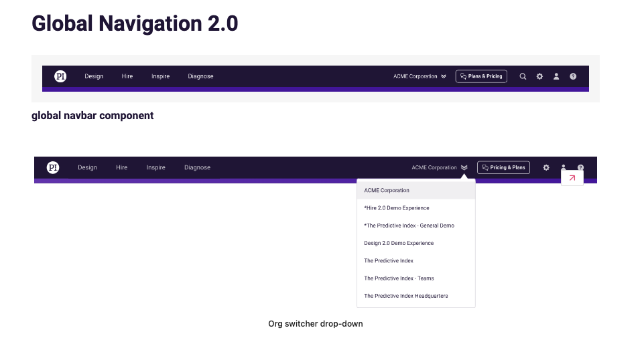Select Diagnose in the lower navbar

[197, 167]
